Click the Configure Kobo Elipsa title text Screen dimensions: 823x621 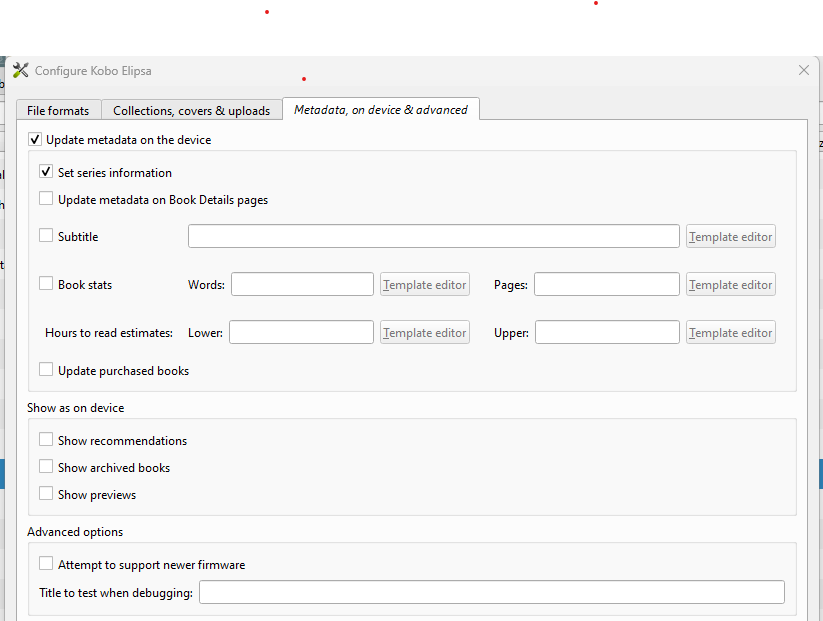[93, 71]
